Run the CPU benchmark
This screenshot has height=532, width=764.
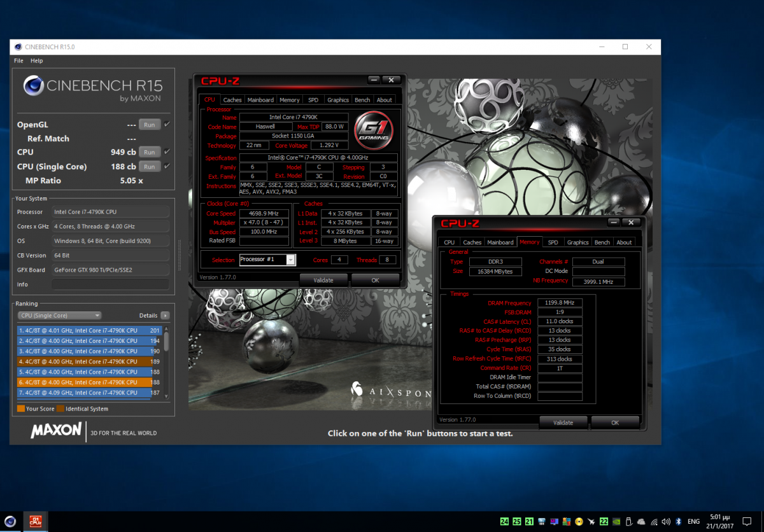point(150,152)
